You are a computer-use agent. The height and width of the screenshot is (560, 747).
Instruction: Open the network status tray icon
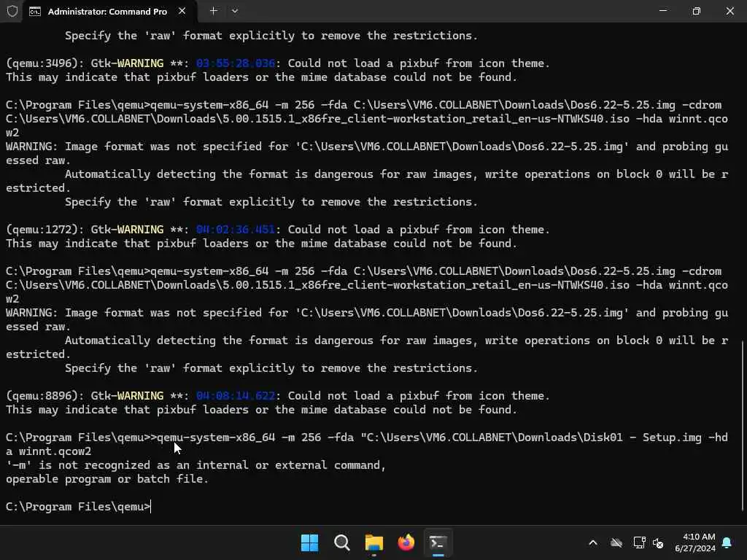639,542
